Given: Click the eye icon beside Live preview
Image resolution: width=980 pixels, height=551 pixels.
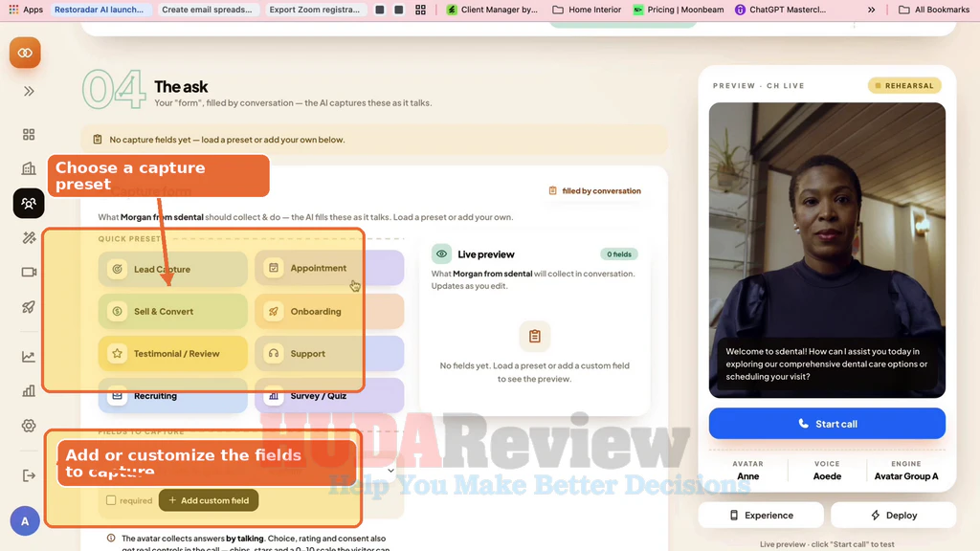Looking at the screenshot, I should [441, 254].
